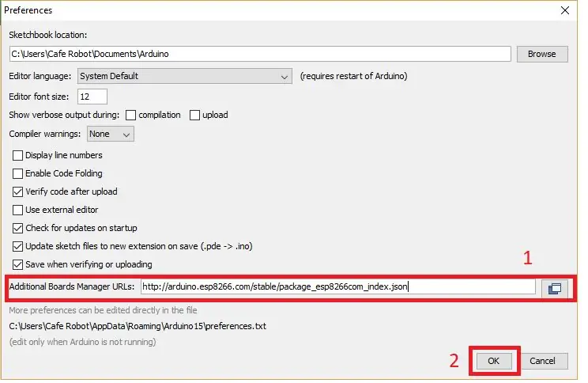Click the Editor language dropdown arrow
This screenshot has width=588, height=383.
point(285,77)
